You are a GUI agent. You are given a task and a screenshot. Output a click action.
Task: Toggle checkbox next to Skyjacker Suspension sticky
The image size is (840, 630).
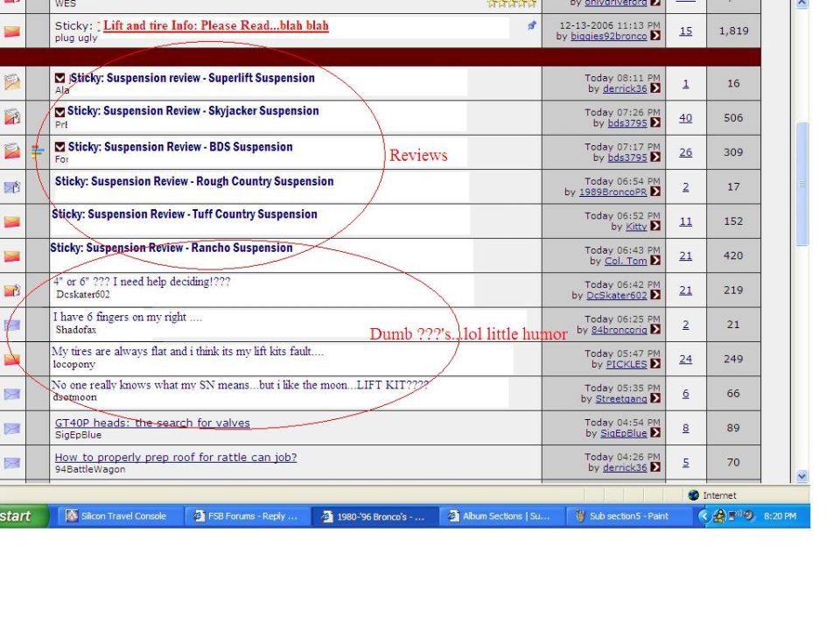pyautogui.click(x=60, y=111)
